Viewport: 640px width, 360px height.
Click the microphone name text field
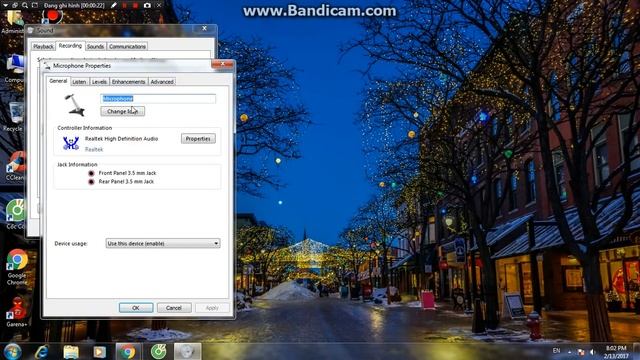click(158, 98)
